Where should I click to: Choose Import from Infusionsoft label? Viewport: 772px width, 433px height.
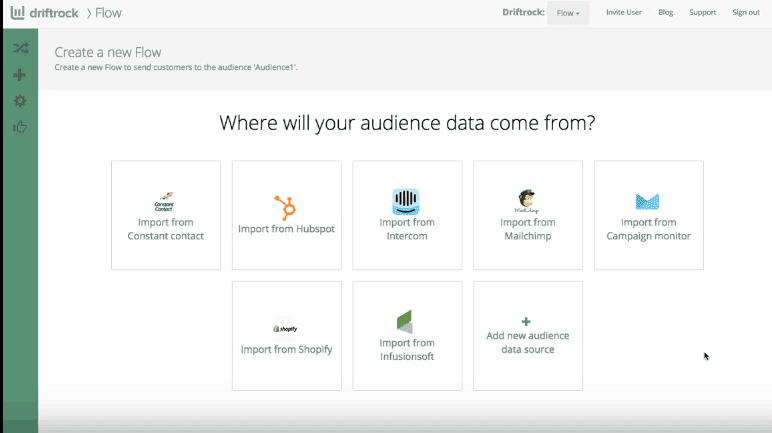coord(407,350)
